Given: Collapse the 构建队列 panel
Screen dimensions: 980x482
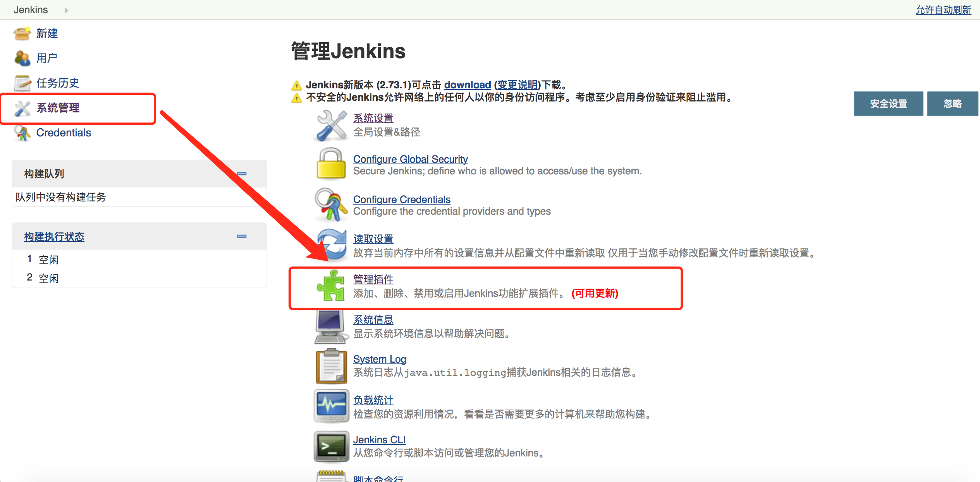Looking at the screenshot, I should pos(242,174).
